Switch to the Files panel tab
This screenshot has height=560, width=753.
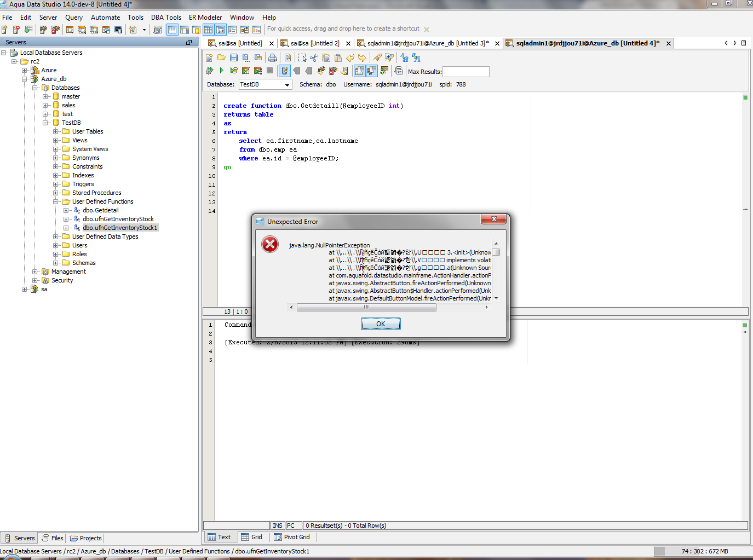53,538
